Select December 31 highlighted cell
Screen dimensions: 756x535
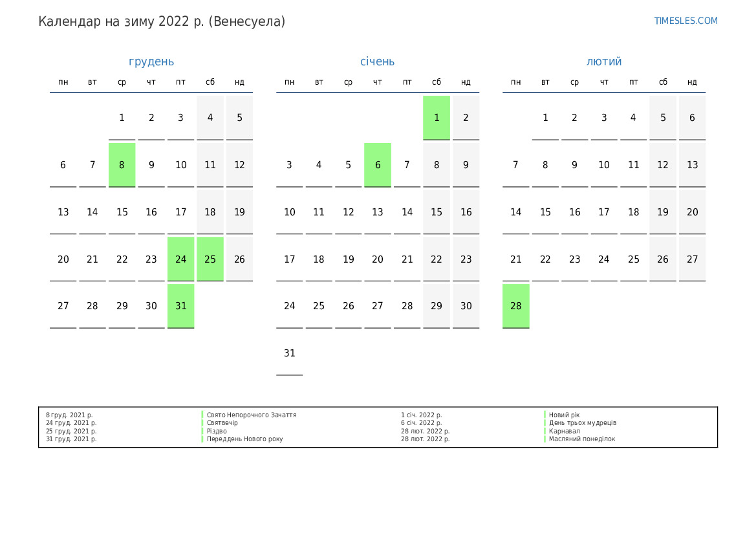181,306
